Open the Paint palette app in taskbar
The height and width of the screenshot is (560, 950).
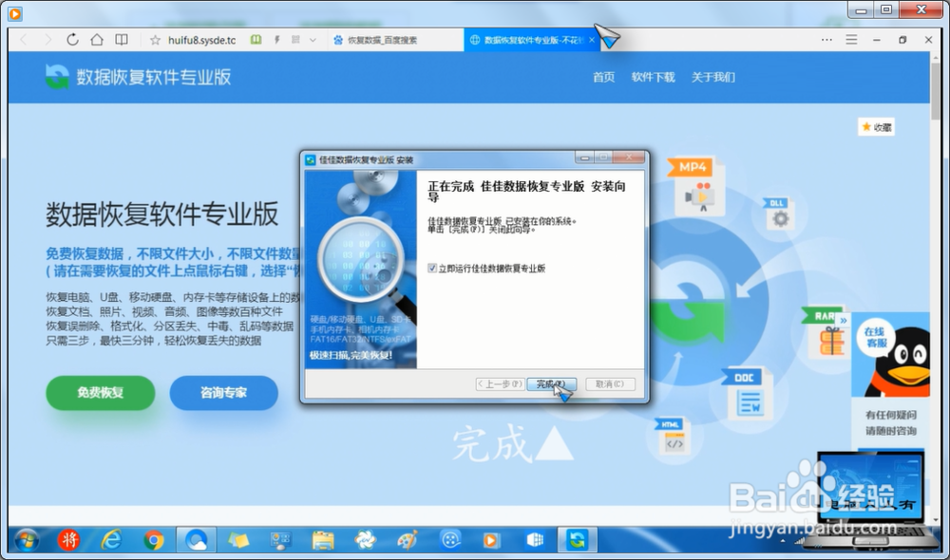(408, 539)
